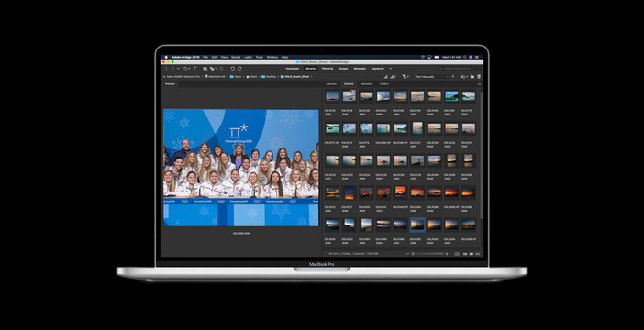644x330 pixels.
Task: Select the Metadata panel tab
Action: [x=367, y=84]
